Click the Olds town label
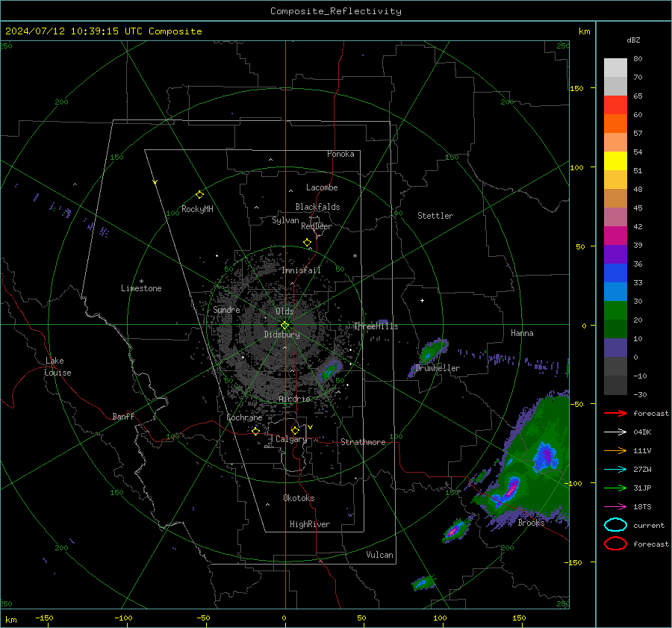 284,311
